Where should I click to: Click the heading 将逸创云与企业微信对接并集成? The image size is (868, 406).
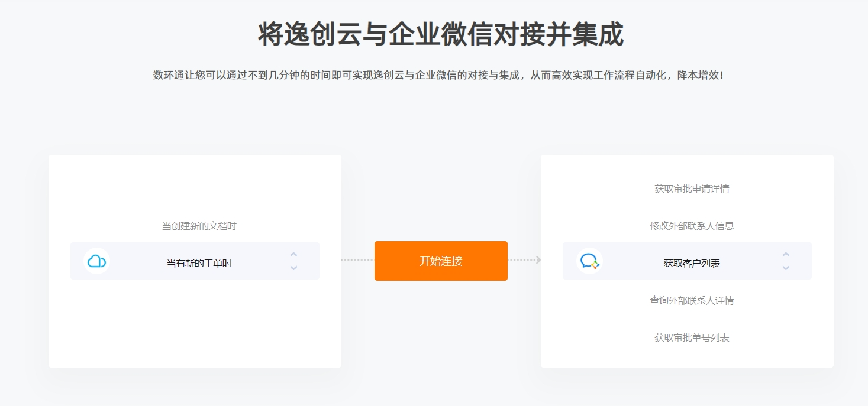coord(441,34)
